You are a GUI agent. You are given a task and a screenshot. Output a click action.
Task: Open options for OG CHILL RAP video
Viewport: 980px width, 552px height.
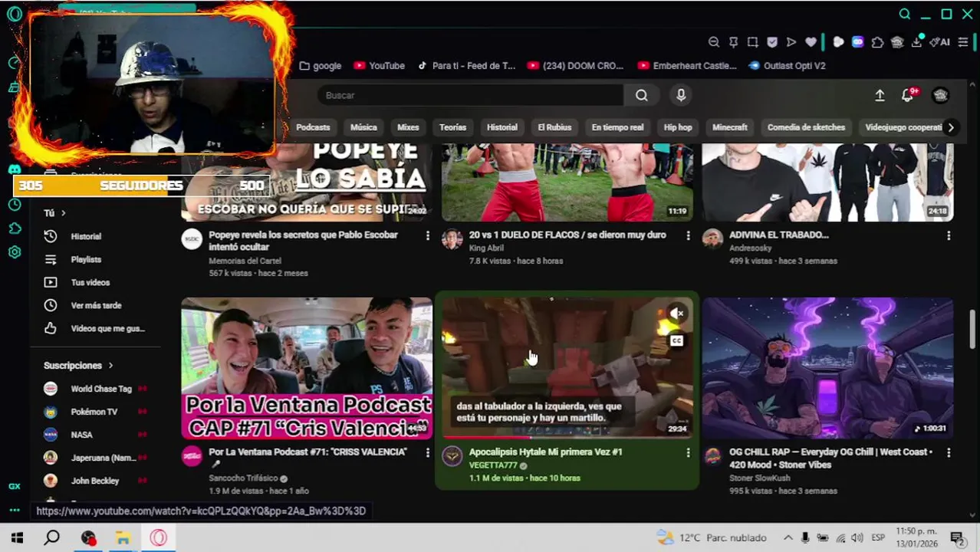pos(949,453)
